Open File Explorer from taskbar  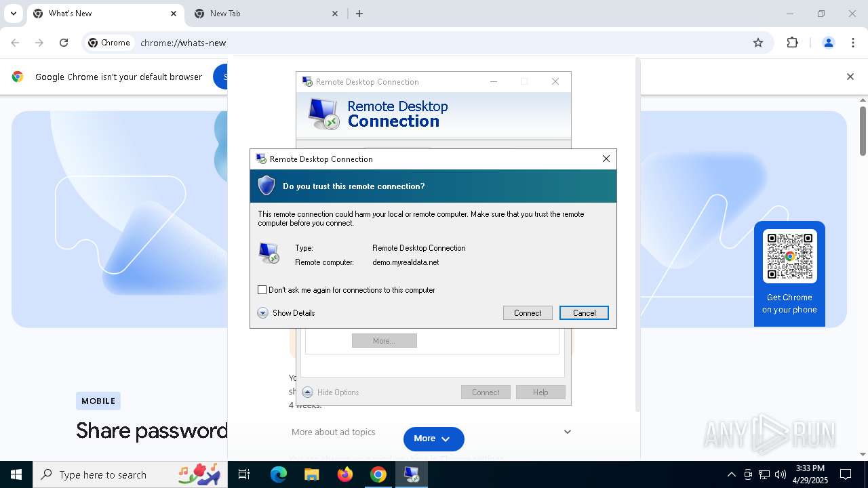click(312, 474)
